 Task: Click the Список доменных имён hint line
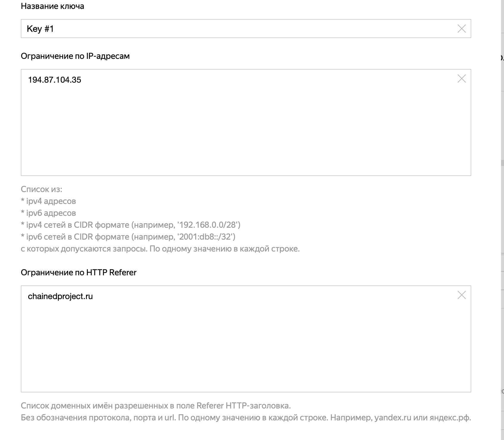(156, 406)
